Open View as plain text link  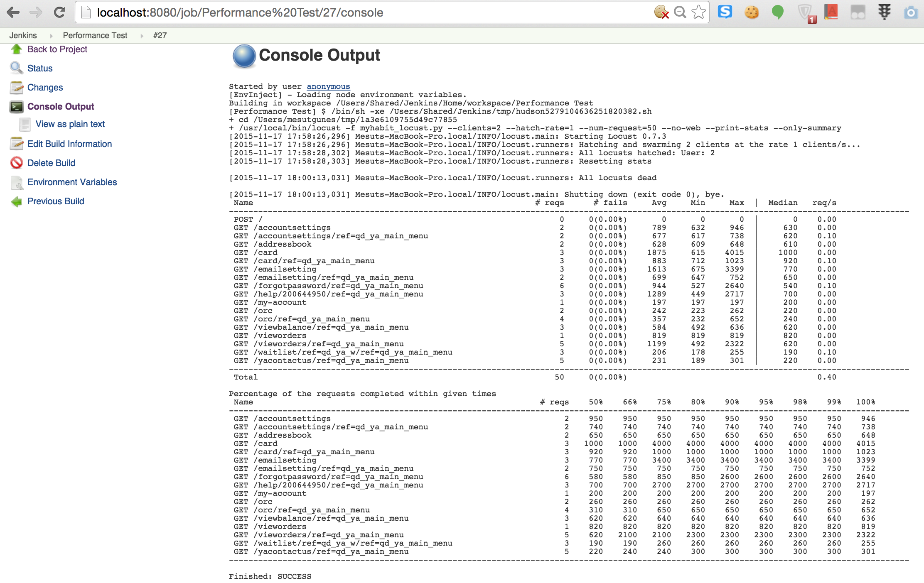point(70,124)
